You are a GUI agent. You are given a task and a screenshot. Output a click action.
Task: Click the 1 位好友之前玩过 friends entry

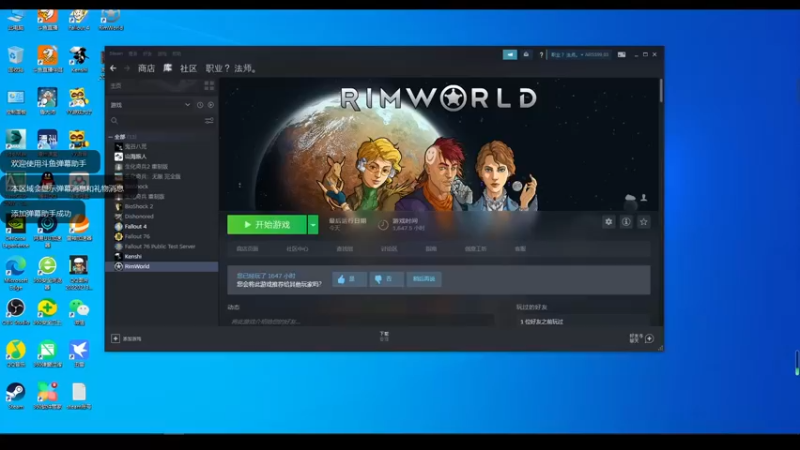(542, 322)
